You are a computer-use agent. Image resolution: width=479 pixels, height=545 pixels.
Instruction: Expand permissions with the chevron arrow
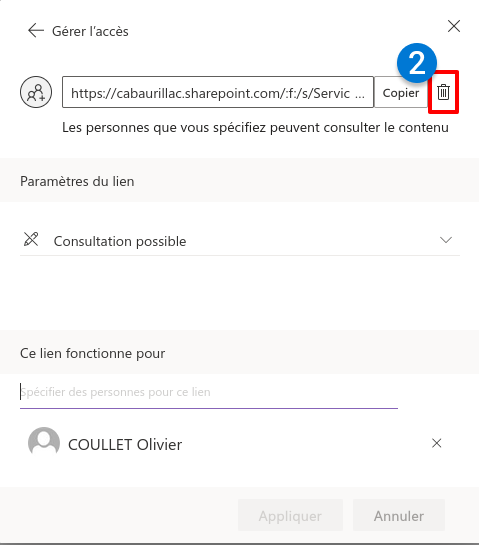[446, 240]
